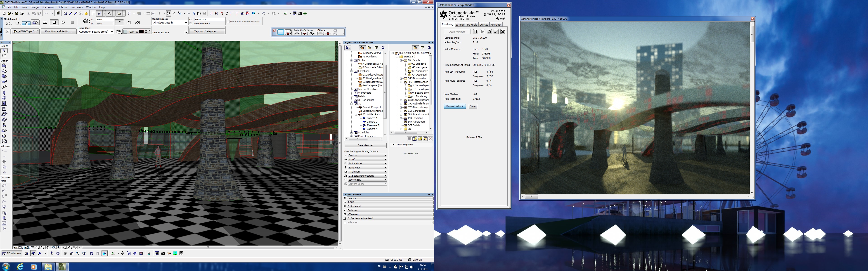
Task: Click the yellow star favorites icon
Action: [x=86, y=14]
